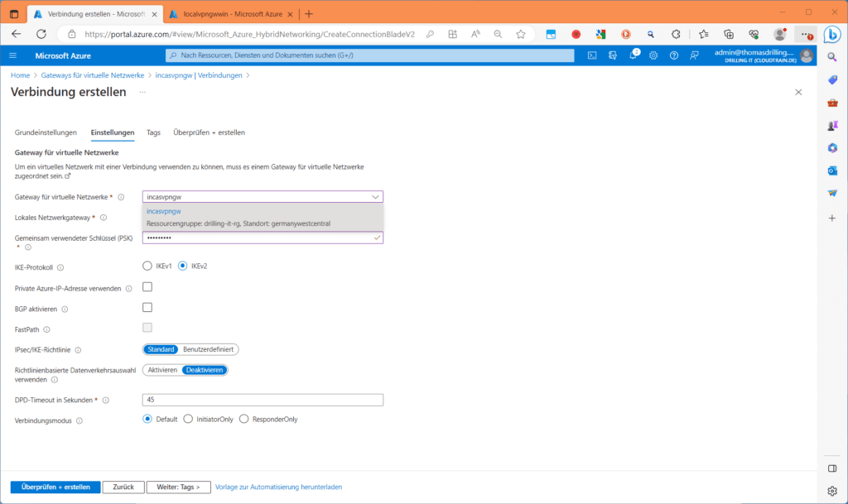This screenshot has width=848, height=504.
Task: Add a sidebar app with plus icon
Action: 832,218
